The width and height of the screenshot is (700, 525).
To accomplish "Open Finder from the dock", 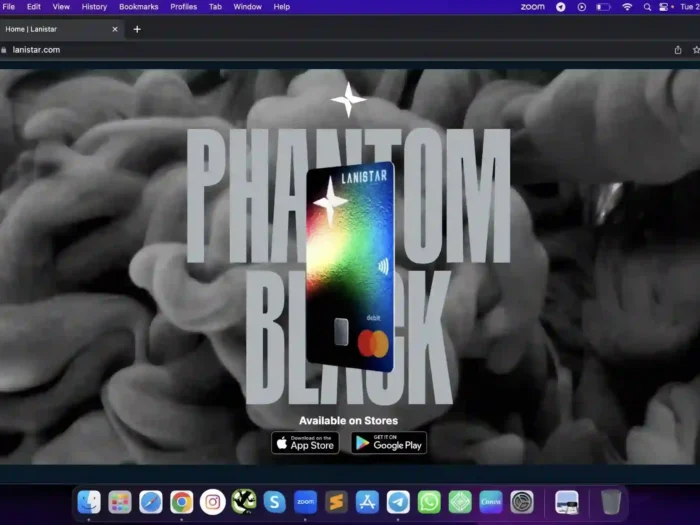I will coord(89,502).
